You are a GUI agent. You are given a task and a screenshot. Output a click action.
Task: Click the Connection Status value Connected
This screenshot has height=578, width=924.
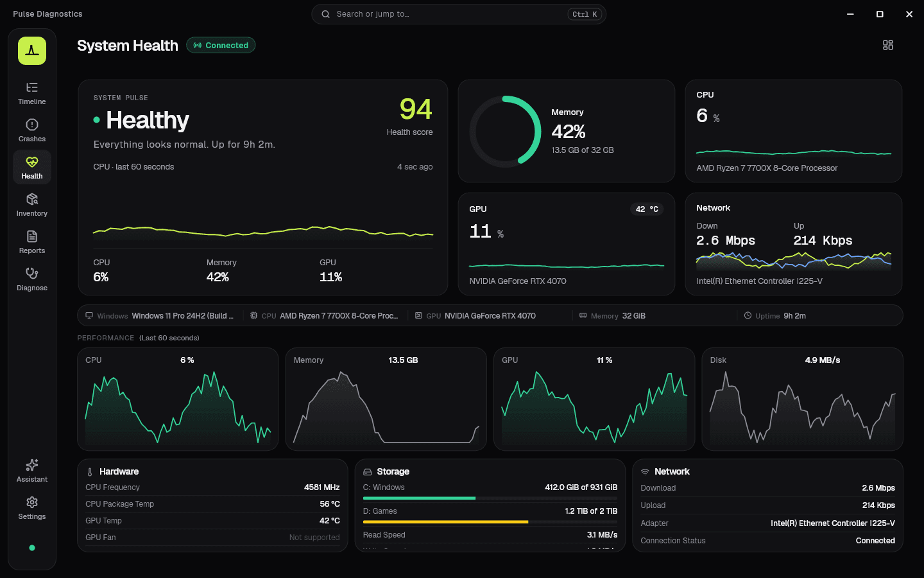click(x=875, y=541)
